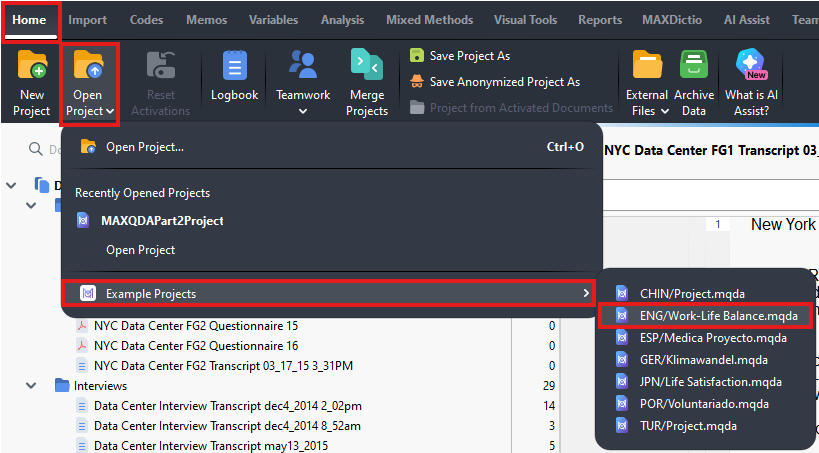Choose Open Project... with Ctrl+O shortcut
819x453 pixels.
click(x=332, y=147)
